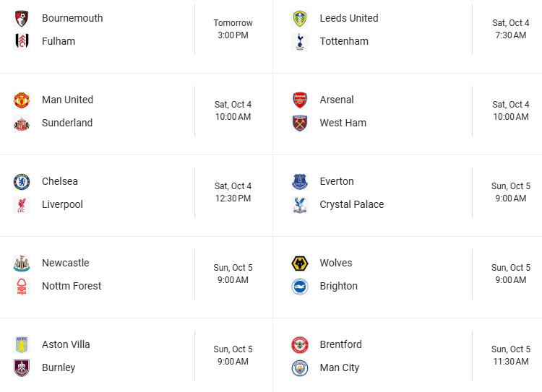Click the Chelsea club crest
Screen dimensions: 542x392
point(22,182)
